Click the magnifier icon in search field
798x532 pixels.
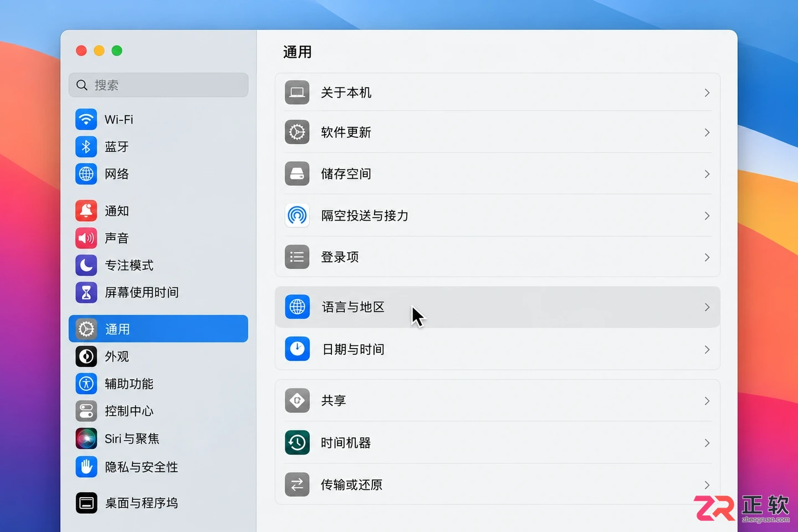coord(82,85)
